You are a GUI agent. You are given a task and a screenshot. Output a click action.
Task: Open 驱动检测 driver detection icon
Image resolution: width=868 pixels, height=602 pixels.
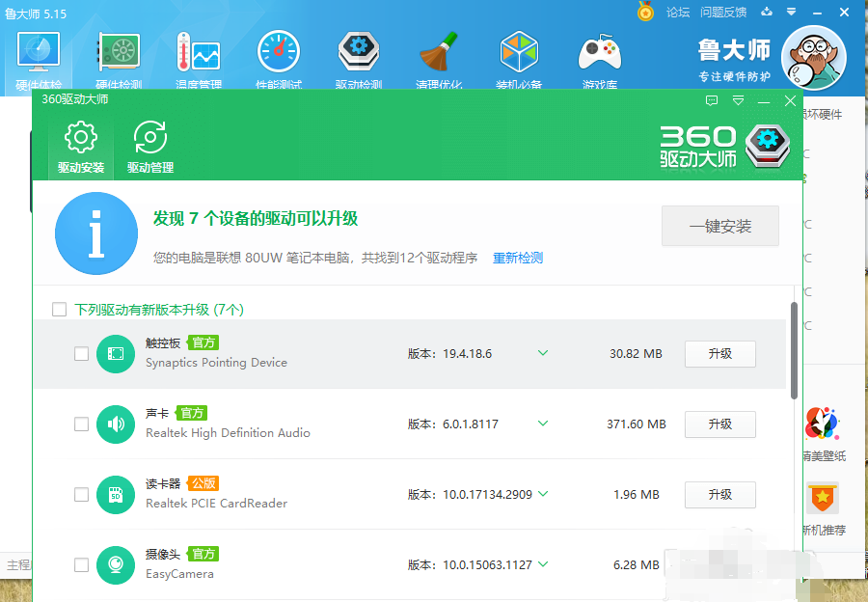358,53
